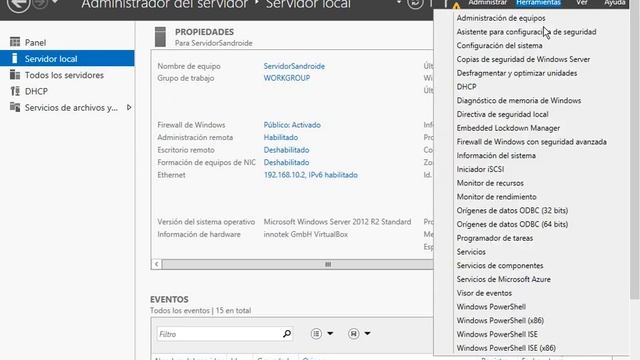Click Habilitado for Administración remota
Screen dimensions: 640x360
(x=280, y=138)
